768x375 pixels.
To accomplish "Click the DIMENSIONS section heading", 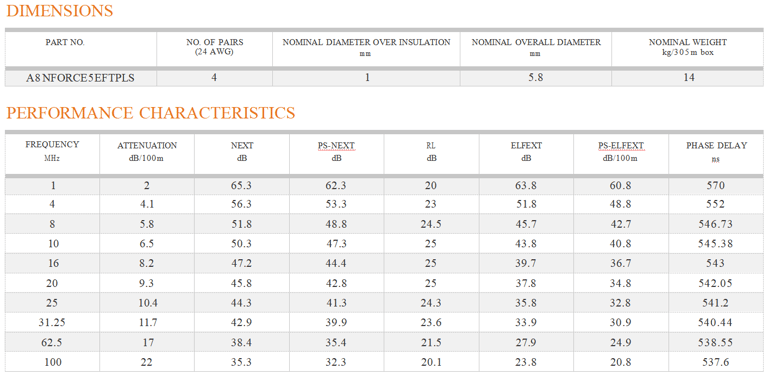I will click(x=60, y=11).
